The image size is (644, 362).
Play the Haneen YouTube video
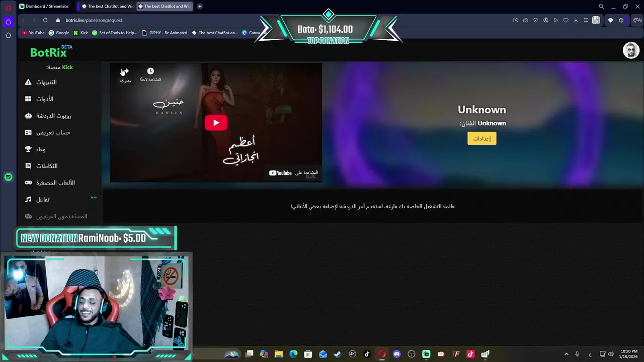pyautogui.click(x=216, y=123)
